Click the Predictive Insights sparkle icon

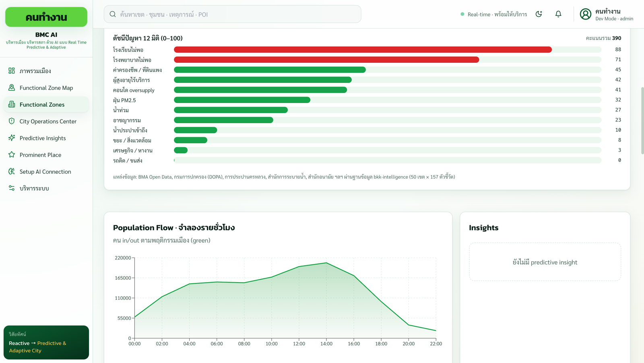[x=12, y=138]
